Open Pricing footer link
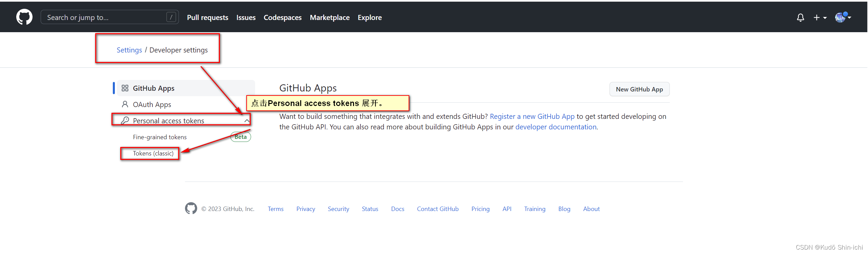 tap(480, 209)
